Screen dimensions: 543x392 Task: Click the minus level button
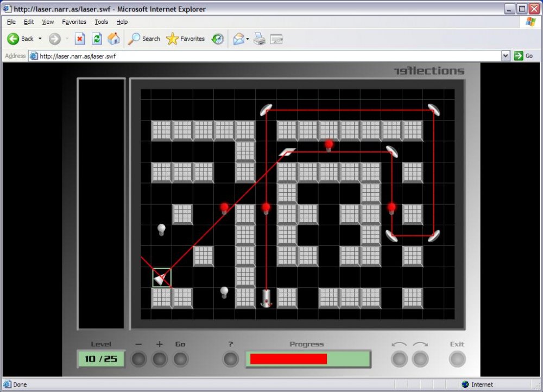[x=139, y=359]
